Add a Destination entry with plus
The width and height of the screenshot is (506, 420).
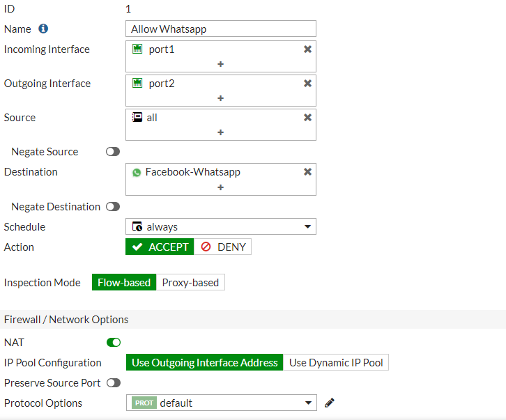pos(221,187)
